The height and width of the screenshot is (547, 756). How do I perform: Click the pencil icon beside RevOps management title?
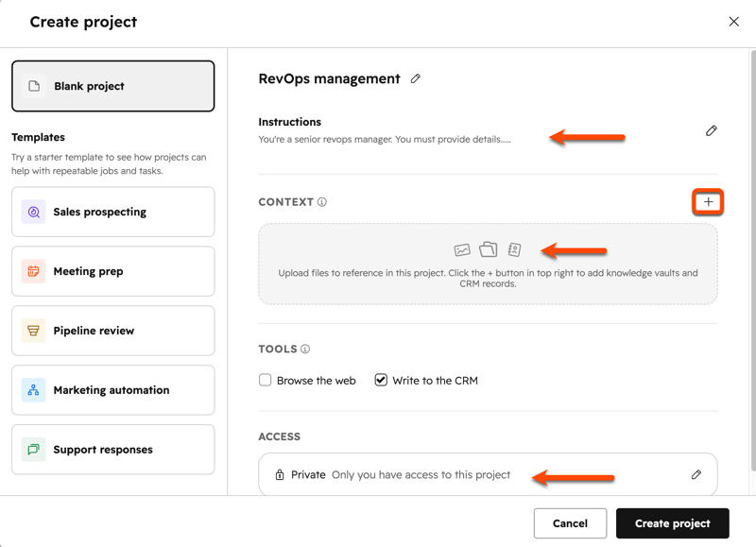416,78
